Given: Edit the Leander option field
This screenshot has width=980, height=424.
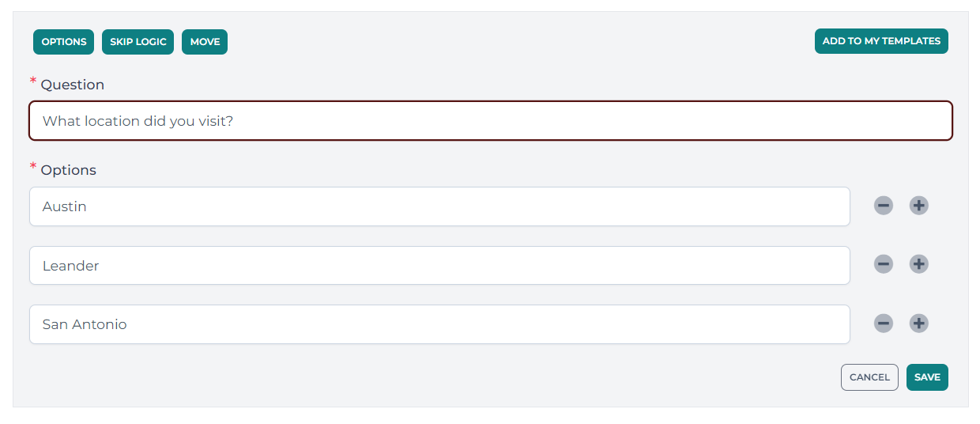Looking at the screenshot, I should coord(439,266).
